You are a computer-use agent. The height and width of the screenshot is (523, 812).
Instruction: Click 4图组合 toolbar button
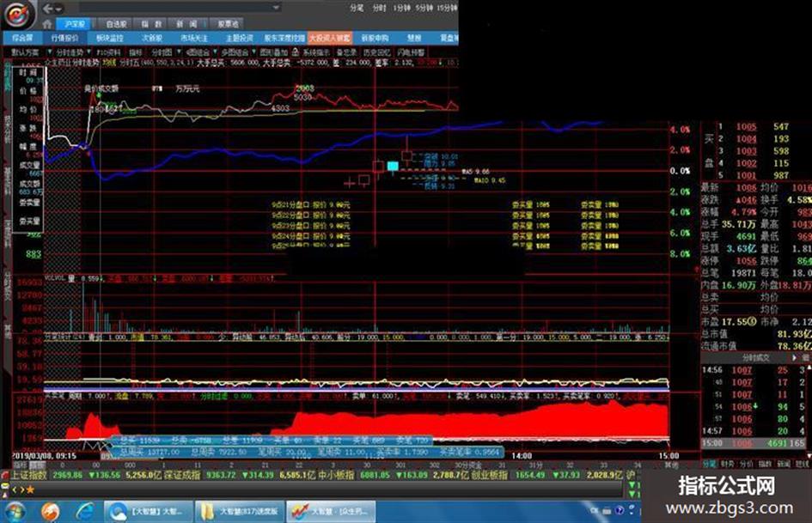[x=198, y=52]
